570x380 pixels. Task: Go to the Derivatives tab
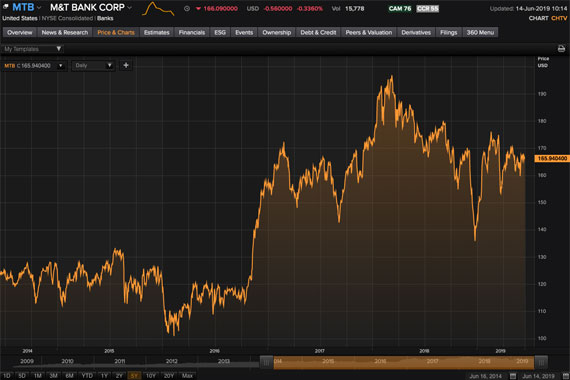(x=416, y=32)
